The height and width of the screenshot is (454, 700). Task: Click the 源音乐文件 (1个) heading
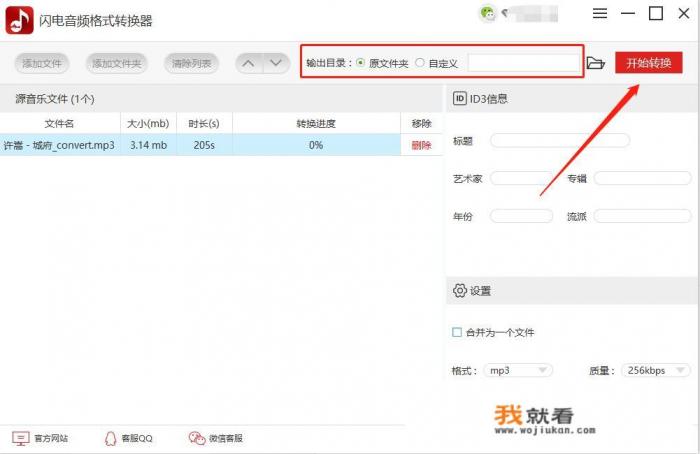pyautogui.click(x=55, y=99)
